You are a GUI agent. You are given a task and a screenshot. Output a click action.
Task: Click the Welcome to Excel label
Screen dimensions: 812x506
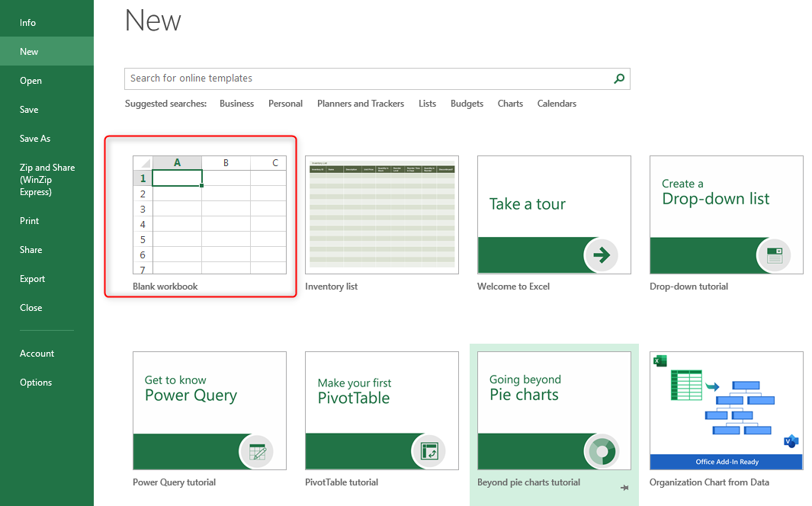pos(513,286)
